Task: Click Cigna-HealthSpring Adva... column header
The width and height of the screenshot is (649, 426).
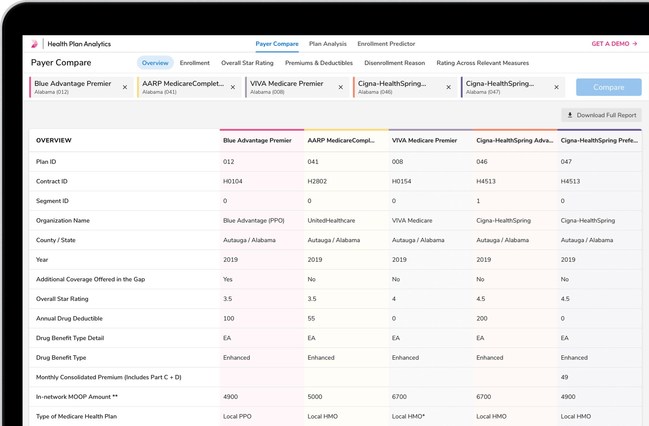Action: tap(514, 140)
